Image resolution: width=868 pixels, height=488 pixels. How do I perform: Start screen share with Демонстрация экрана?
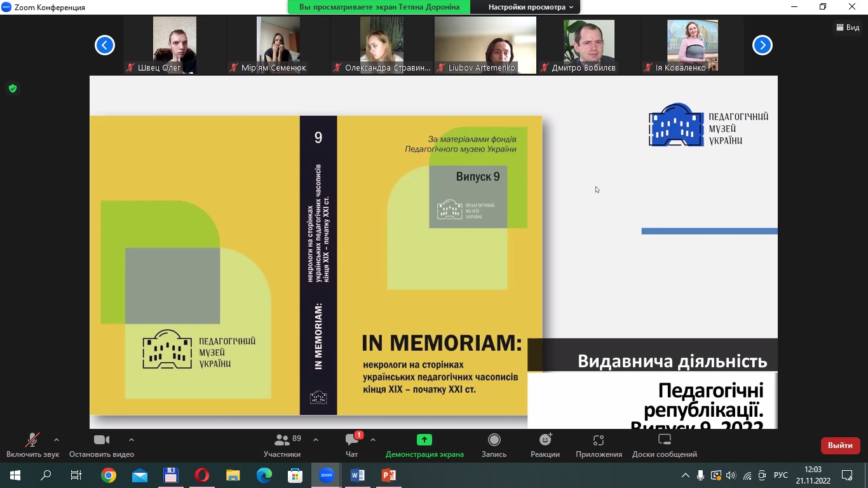424,445
